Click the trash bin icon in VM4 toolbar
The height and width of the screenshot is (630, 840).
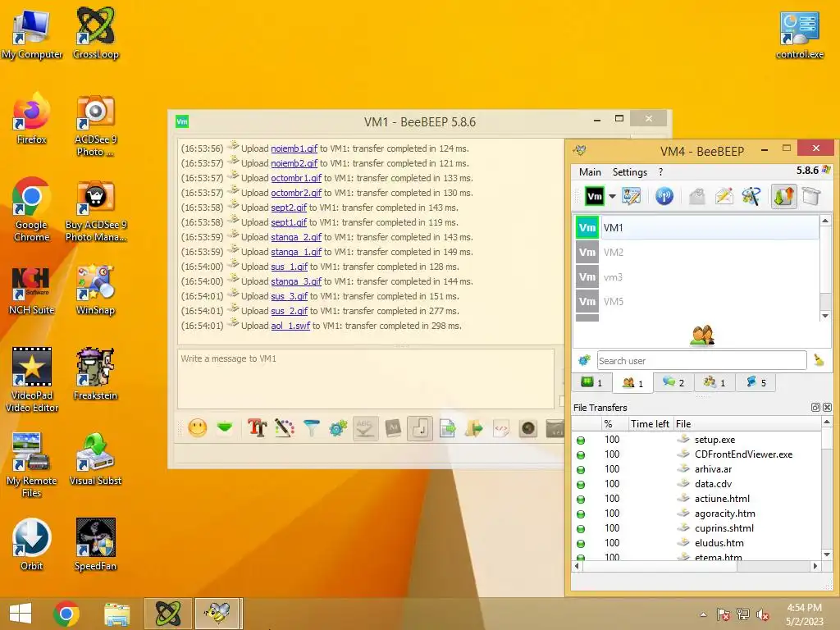pos(811,196)
